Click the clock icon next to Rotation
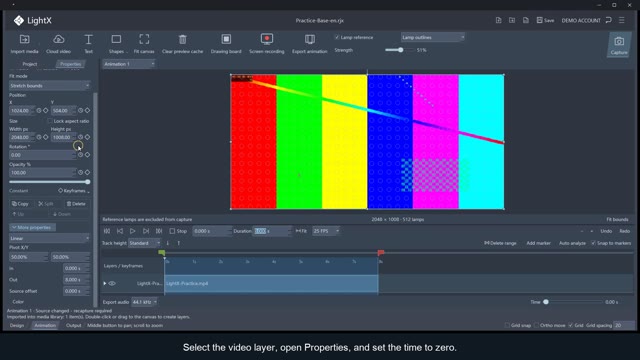 pos(80,155)
